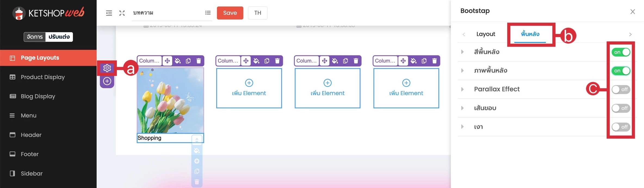Delete the fourth column with trash icon

coord(434,61)
